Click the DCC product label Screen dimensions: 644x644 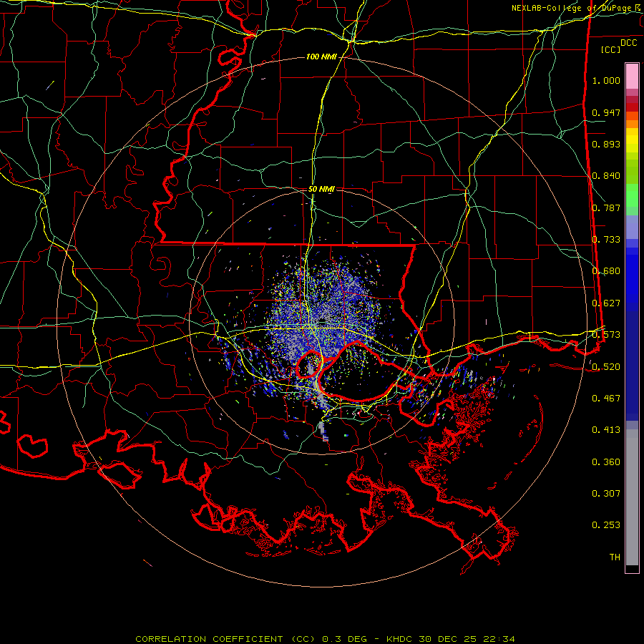pos(628,43)
